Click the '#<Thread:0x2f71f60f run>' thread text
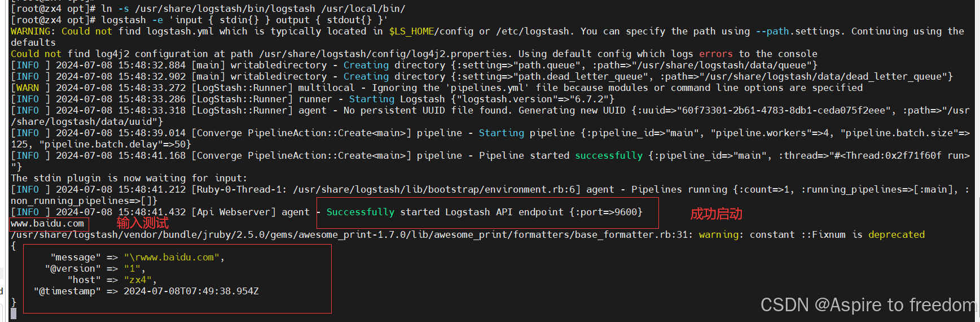The width and height of the screenshot is (980, 322). pos(902,155)
